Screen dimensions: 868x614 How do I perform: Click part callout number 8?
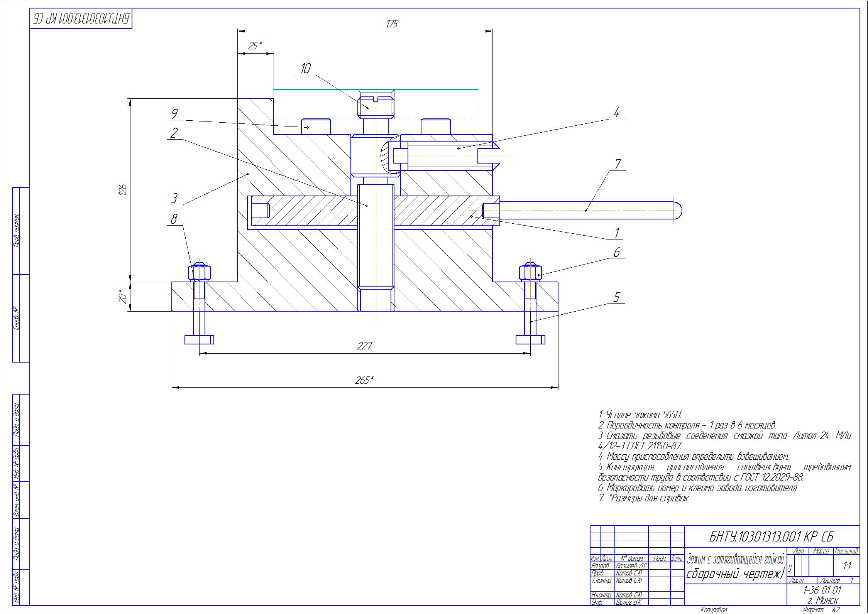[174, 219]
